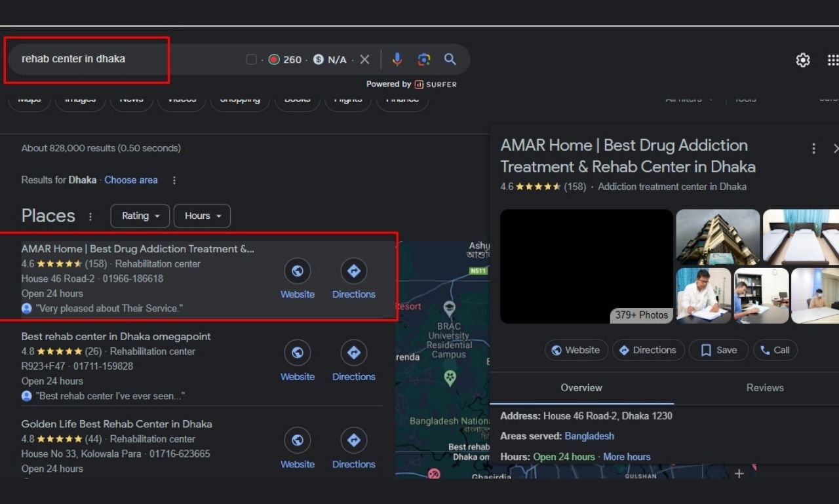Open more options beside Choose area
The height and width of the screenshot is (504, 839).
coord(174,180)
